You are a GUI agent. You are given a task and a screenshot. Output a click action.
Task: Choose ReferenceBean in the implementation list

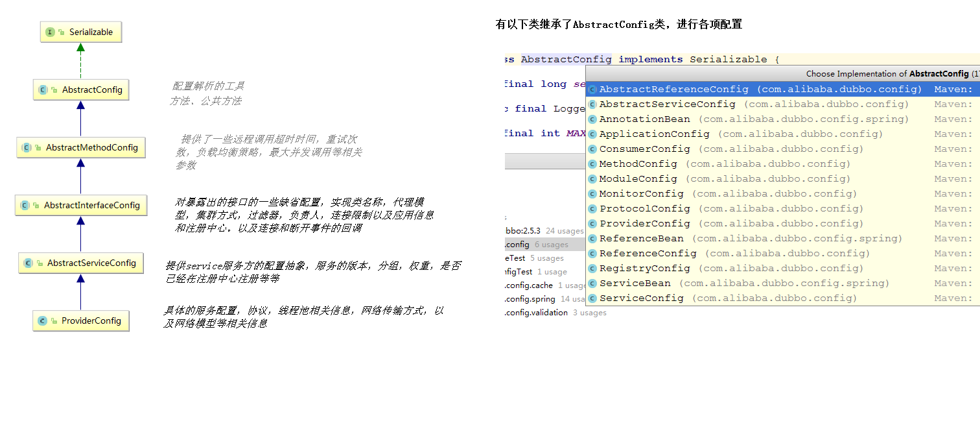pos(782,238)
